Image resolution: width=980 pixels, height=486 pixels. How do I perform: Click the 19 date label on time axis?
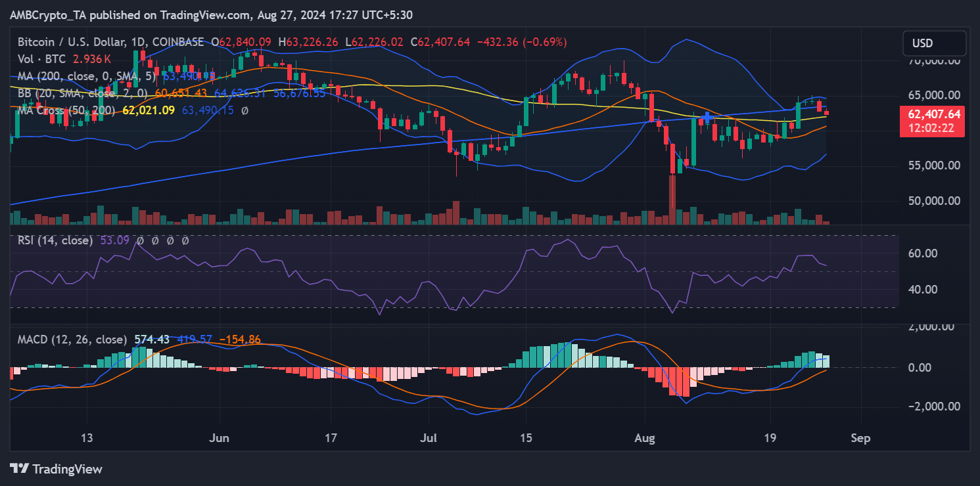(x=770, y=438)
